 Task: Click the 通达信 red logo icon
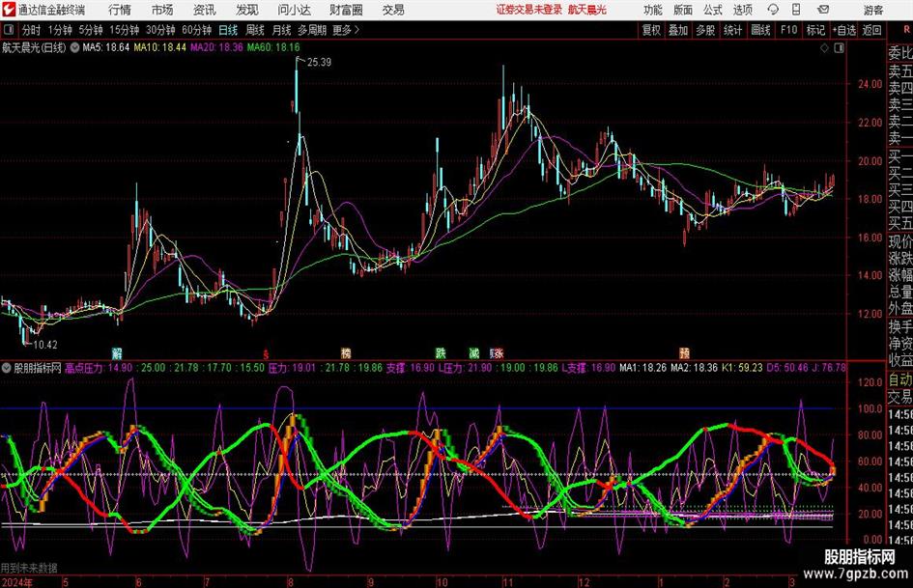click(8, 10)
